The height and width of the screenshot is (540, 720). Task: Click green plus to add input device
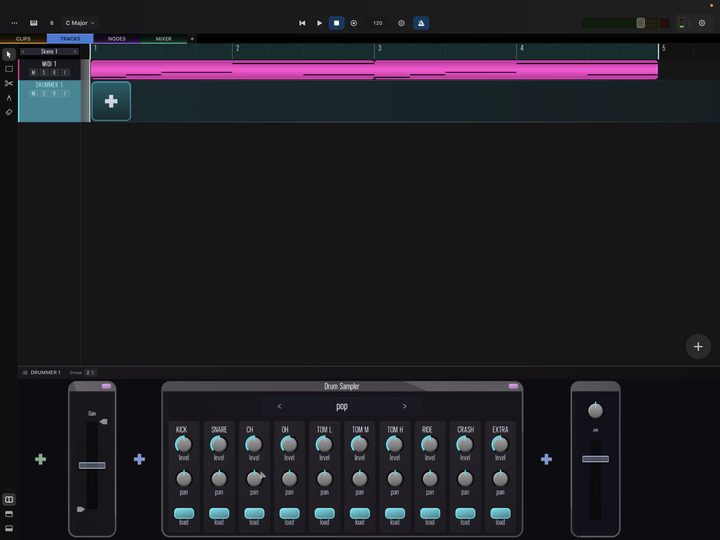point(40,459)
